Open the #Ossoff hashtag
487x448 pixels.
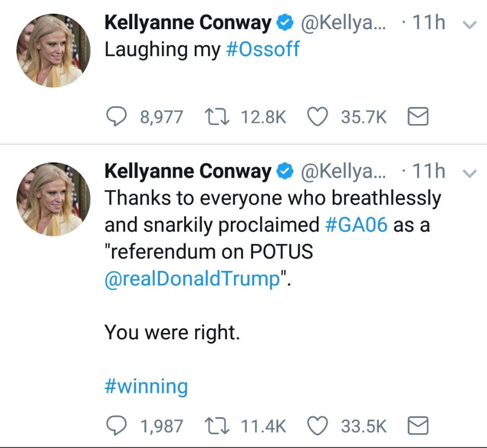[x=263, y=49]
